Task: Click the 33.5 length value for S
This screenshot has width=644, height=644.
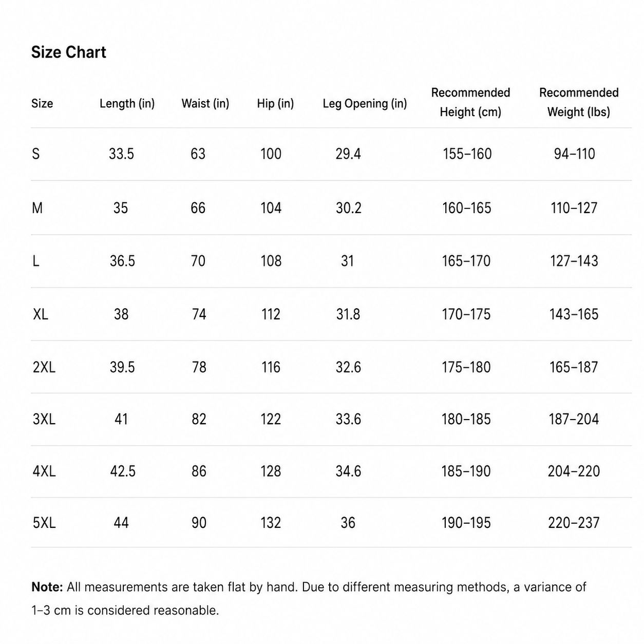Action: click(x=121, y=154)
